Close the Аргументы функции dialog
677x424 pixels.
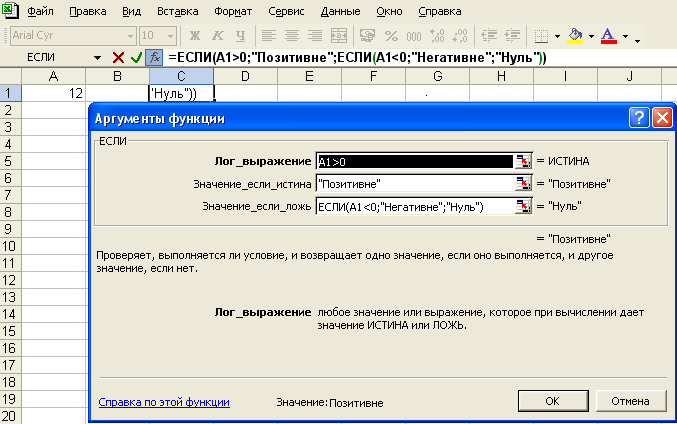(x=662, y=118)
